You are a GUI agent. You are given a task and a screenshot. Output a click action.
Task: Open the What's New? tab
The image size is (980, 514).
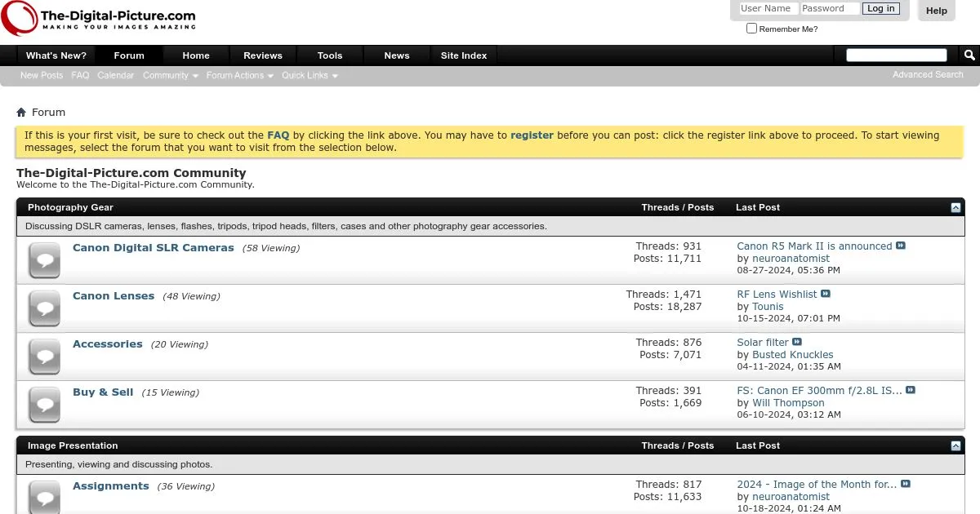pos(56,55)
